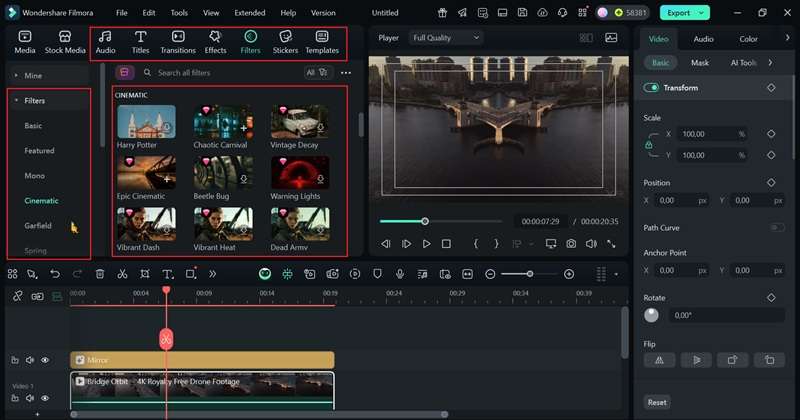Switch to the Color properties tab

(x=748, y=39)
